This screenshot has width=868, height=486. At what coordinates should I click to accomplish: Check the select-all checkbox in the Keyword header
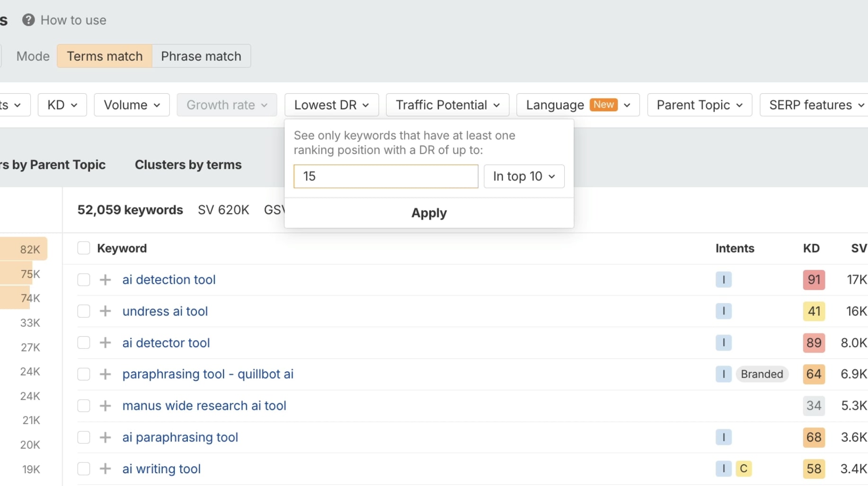(x=83, y=248)
